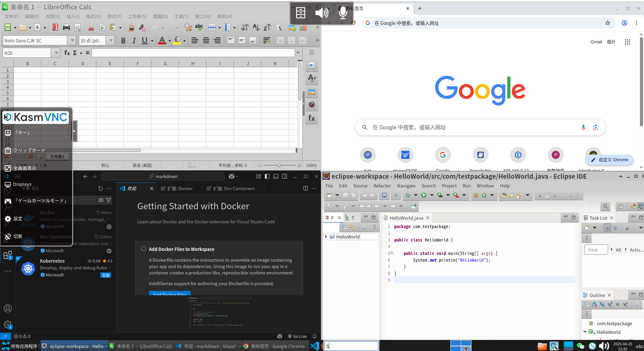Toggle Italic formatting in Calc
This screenshot has width=644, height=351.
pyautogui.click(x=134, y=41)
